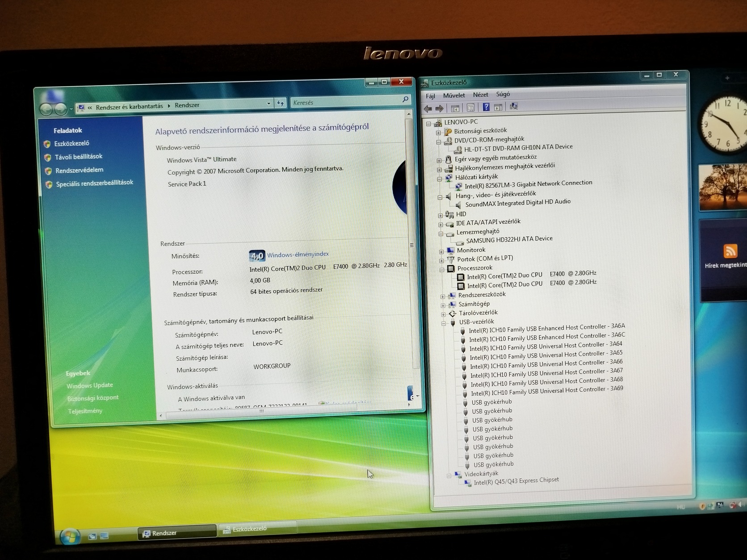The image size is (747, 560).
Task: Expand Egér vagy egyéb mutatóeszköz node
Action: point(439,160)
